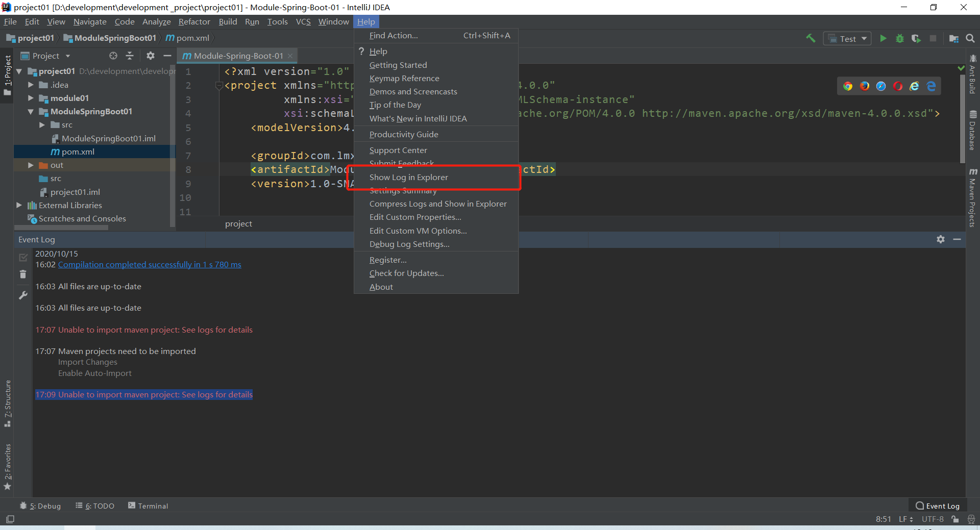This screenshot has height=530, width=980.
Task: Click Import Changes link in Event Log
Action: coord(88,362)
